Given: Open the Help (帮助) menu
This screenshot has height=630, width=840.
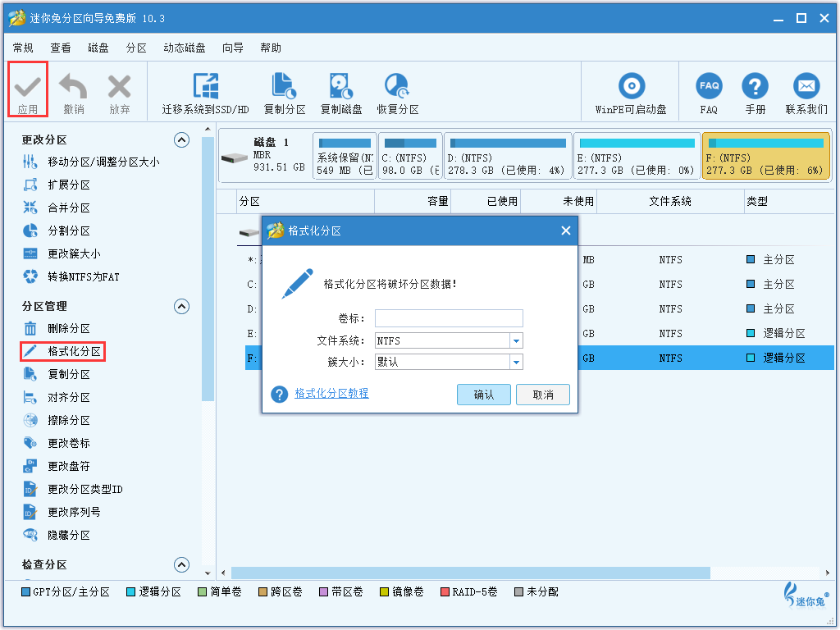Looking at the screenshot, I should pyautogui.click(x=271, y=48).
